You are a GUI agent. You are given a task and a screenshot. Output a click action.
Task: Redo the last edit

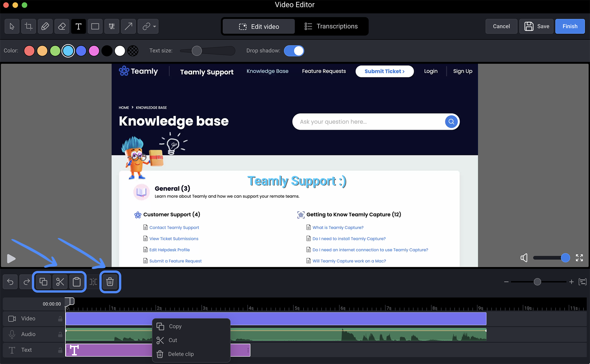[x=27, y=282]
